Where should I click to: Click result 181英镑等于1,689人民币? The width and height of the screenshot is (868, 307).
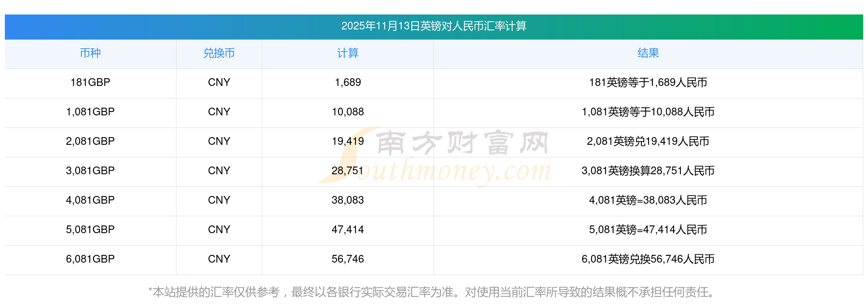(x=648, y=83)
